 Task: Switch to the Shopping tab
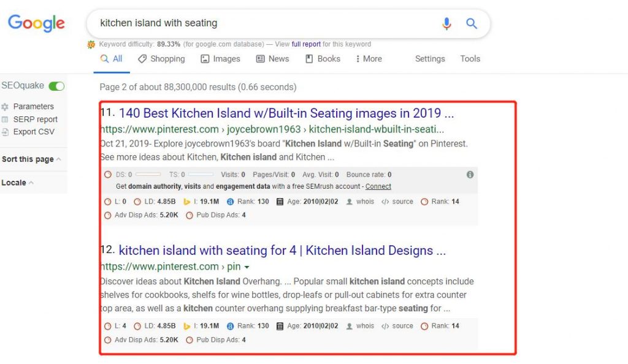pos(161,59)
